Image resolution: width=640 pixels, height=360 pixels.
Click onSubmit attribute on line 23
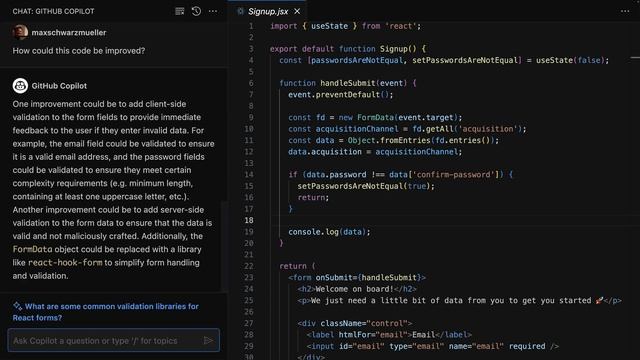pos(334,278)
